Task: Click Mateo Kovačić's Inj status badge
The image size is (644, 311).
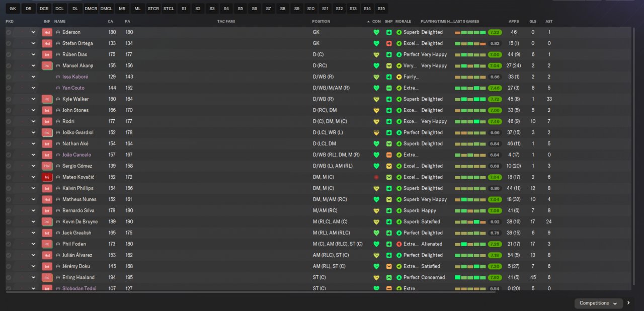Action: (47, 177)
